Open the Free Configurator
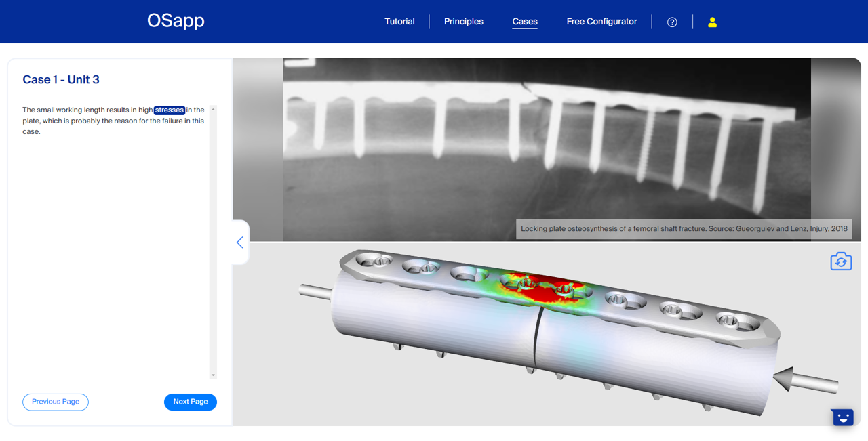Image resolution: width=868 pixels, height=441 pixels. tap(601, 22)
